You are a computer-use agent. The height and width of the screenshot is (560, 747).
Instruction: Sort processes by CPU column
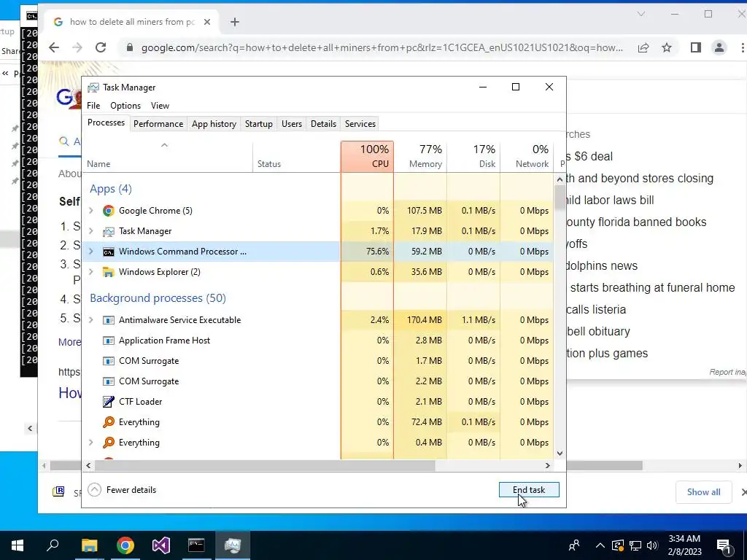point(368,157)
